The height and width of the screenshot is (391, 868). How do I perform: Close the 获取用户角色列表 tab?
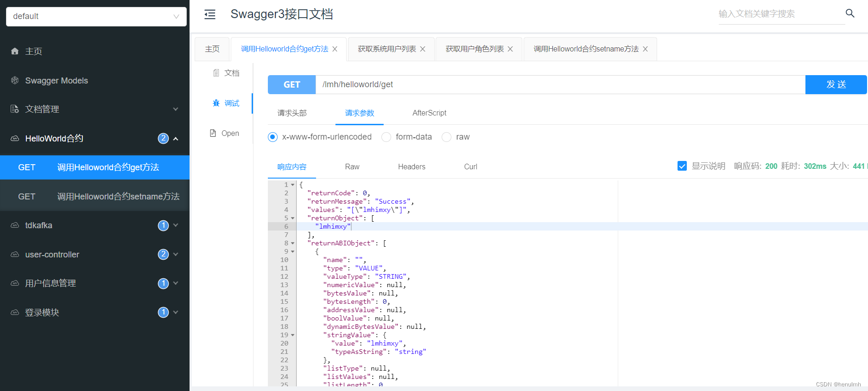pos(510,49)
